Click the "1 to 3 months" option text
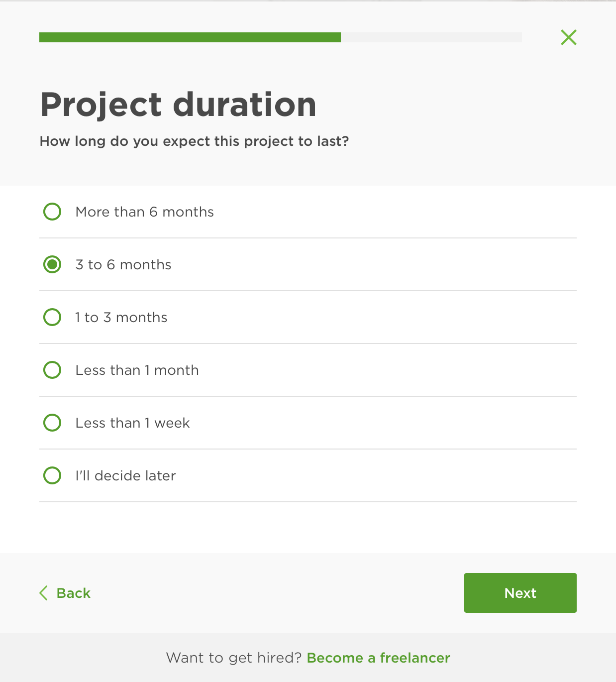616x682 pixels. click(x=121, y=318)
